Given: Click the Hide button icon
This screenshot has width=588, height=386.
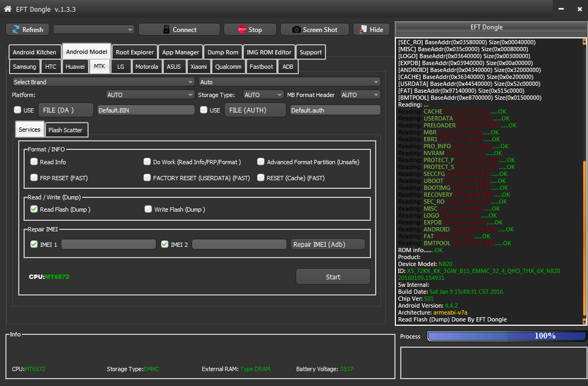Looking at the screenshot, I should point(363,29).
